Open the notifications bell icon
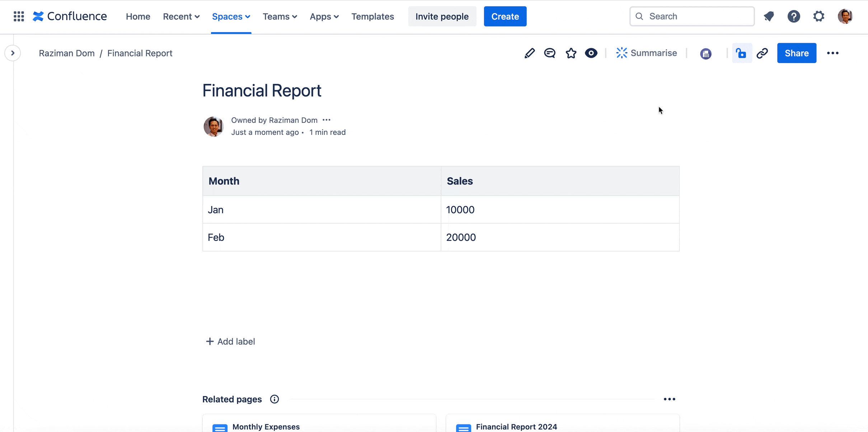868x432 pixels. click(769, 17)
